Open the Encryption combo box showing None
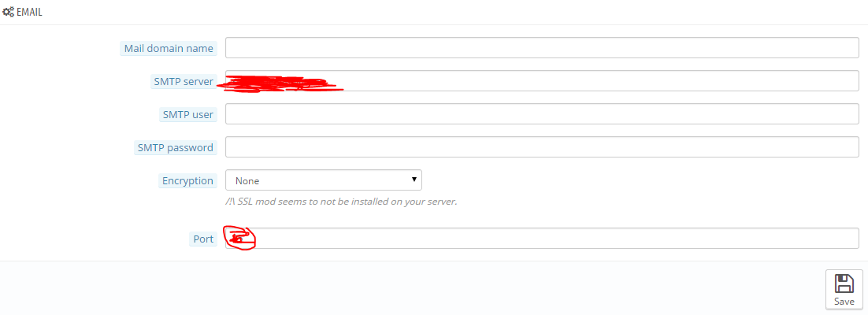This screenshot has height=315, width=868. click(x=323, y=180)
